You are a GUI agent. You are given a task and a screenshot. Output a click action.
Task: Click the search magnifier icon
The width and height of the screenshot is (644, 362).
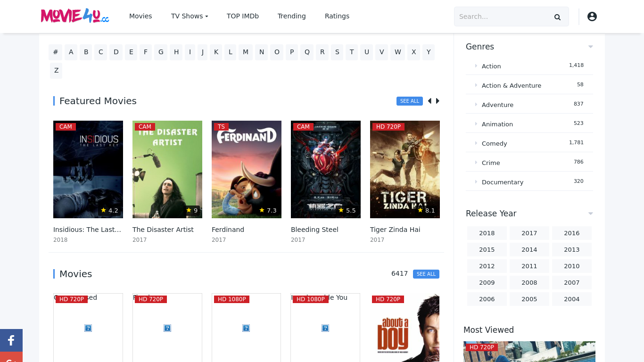(557, 17)
